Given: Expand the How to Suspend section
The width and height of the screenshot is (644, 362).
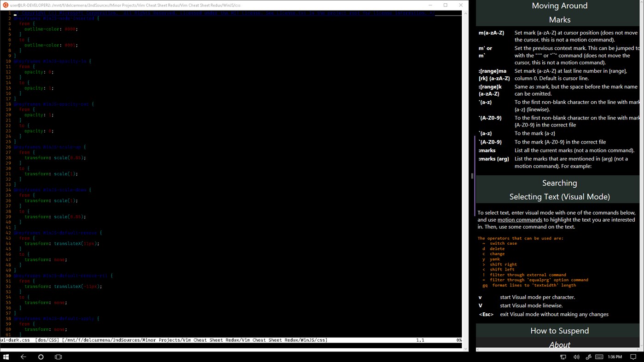Looking at the screenshot, I should click(x=559, y=330).
